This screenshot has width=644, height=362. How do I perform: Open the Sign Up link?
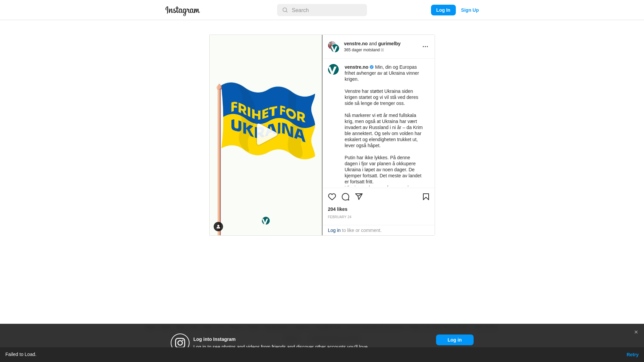470,10
